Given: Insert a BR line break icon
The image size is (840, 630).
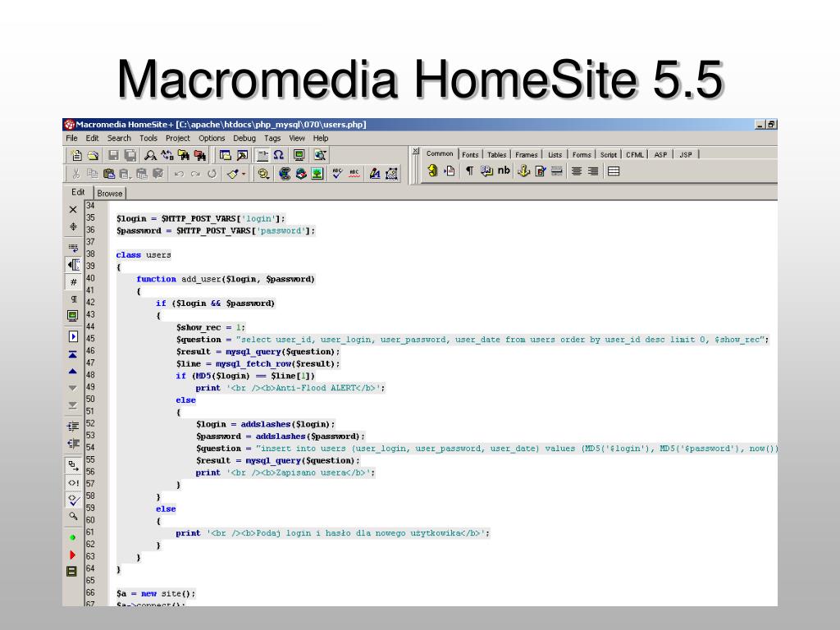Looking at the screenshot, I should click(x=486, y=171).
